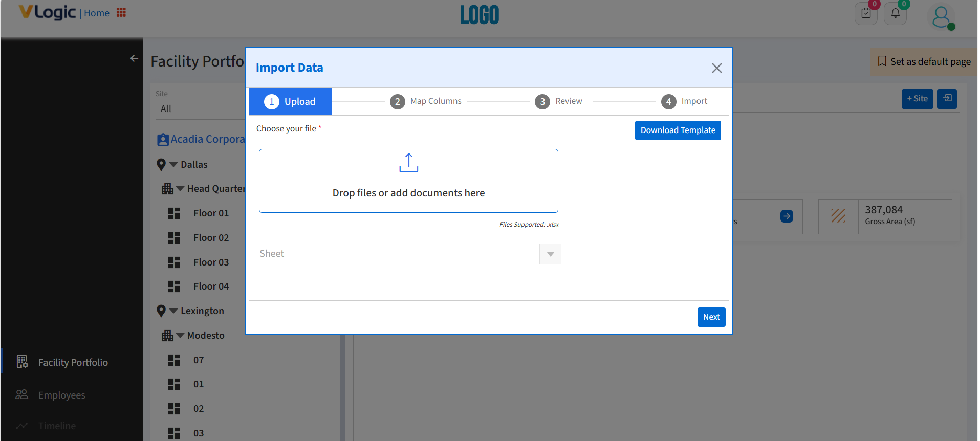This screenshot has width=980, height=441.
Task: Open the clipboard tasks icon
Action: point(866,13)
